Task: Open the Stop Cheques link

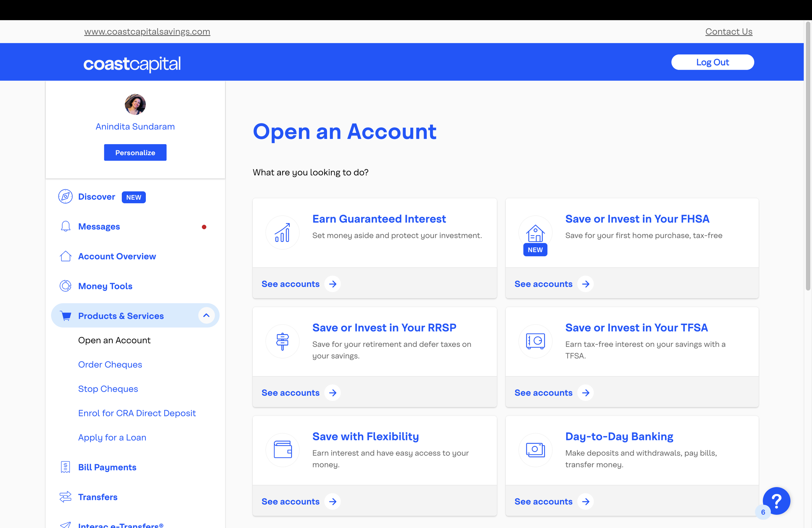Action: (x=108, y=389)
